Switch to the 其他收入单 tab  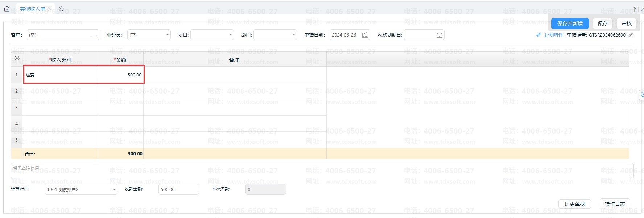pos(33,9)
